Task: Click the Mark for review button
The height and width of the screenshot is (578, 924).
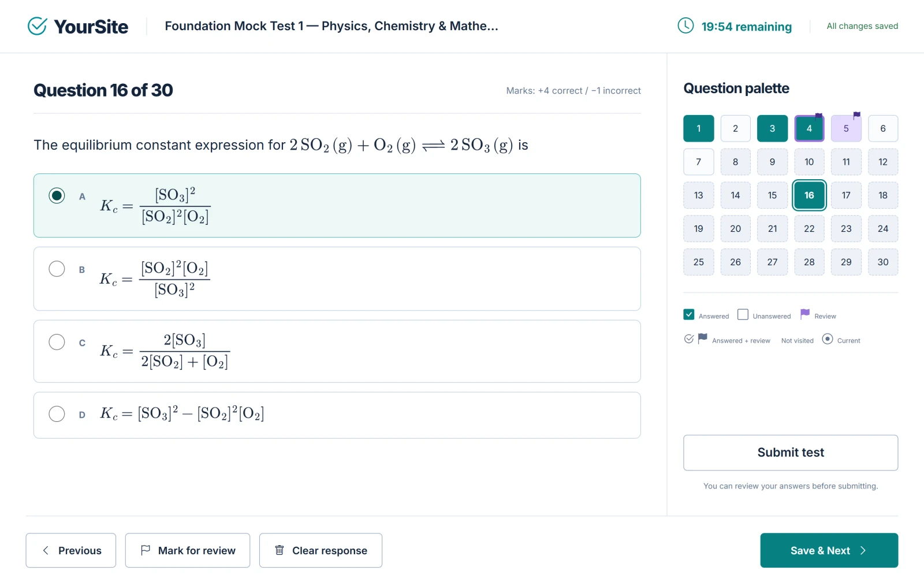Action: (188, 550)
